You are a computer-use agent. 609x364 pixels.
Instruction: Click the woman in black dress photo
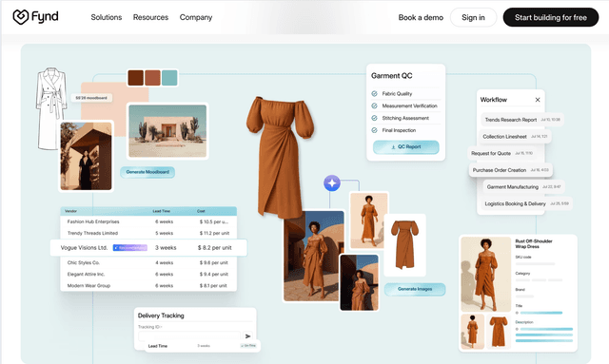click(x=86, y=156)
